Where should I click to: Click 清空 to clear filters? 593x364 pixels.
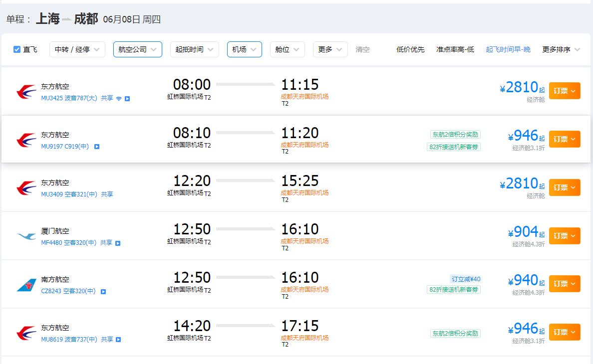362,49
